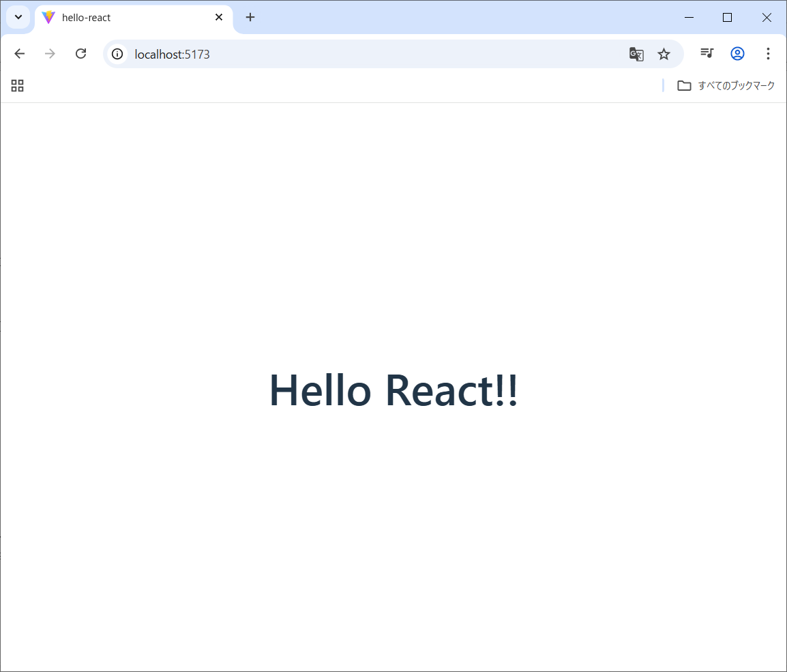Close the hello-react tab
787x672 pixels.
pyautogui.click(x=219, y=17)
